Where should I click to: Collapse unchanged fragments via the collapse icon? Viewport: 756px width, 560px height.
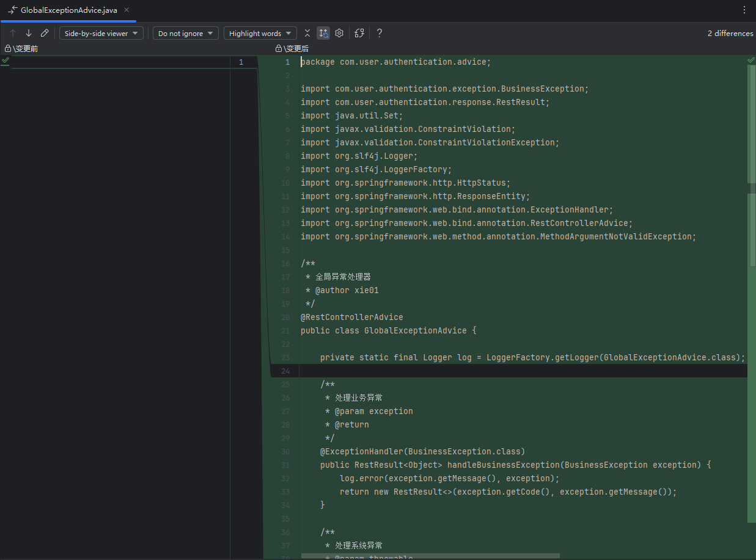[x=307, y=33]
